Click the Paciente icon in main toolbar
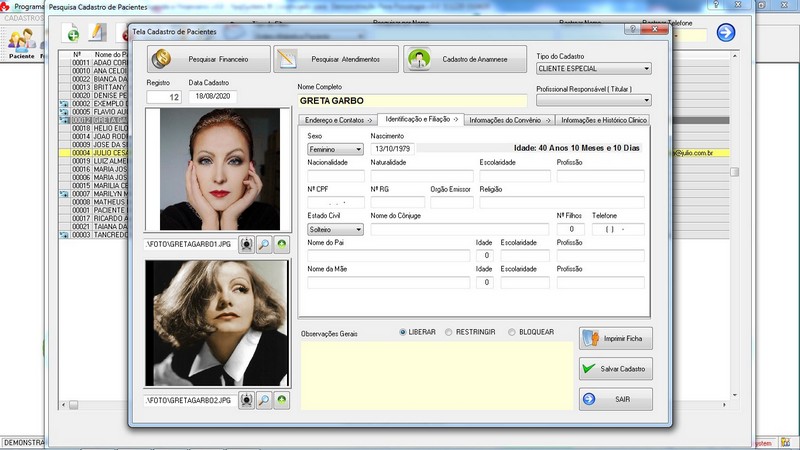The width and height of the screenshot is (800, 450). point(22,43)
